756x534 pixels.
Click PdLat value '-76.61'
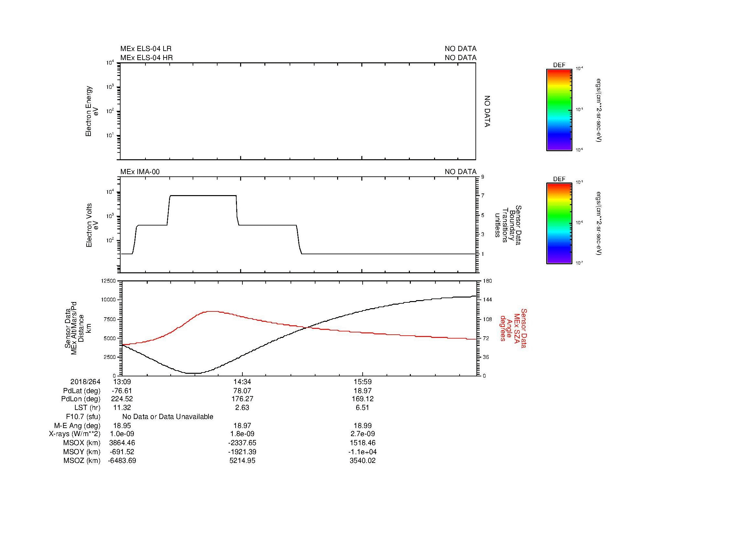(122, 391)
